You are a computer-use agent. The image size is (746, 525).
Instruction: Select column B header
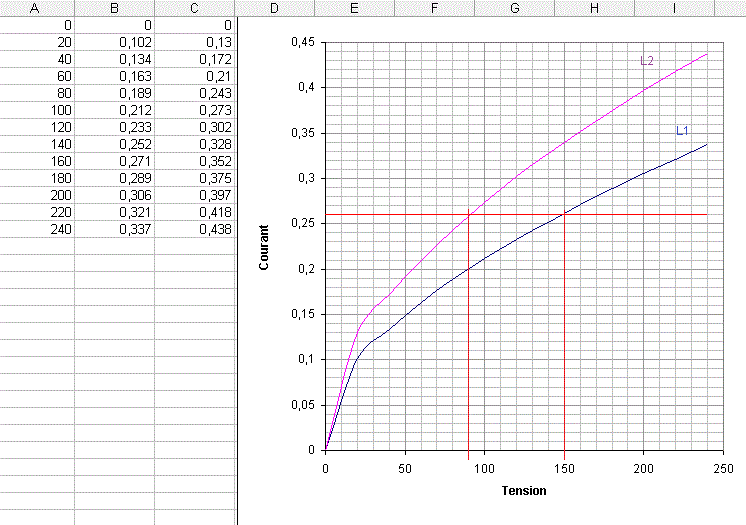click(114, 8)
